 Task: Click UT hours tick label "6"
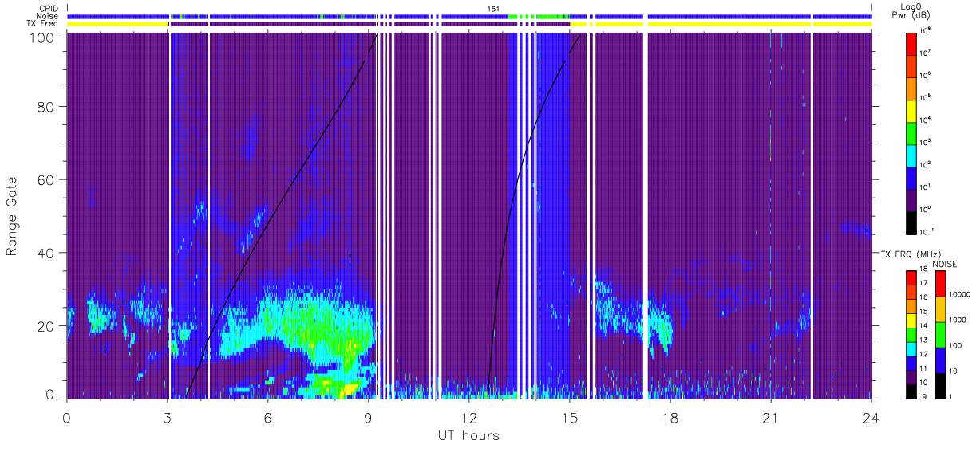pos(267,417)
